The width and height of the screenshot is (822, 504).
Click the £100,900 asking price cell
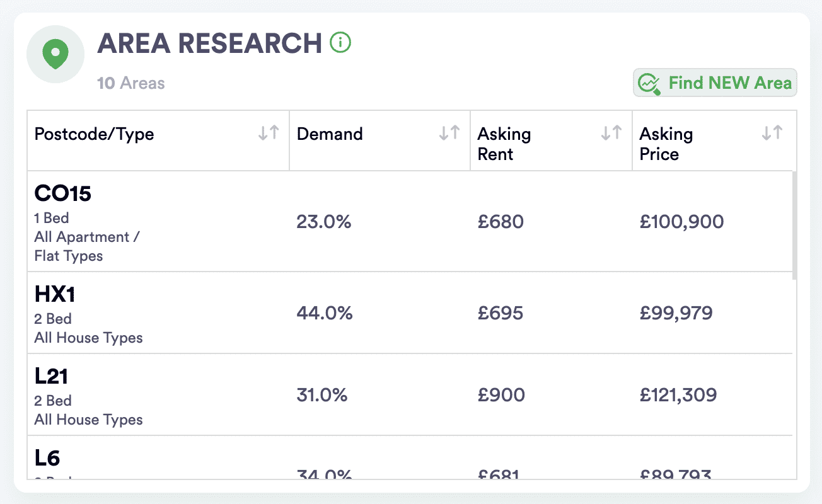pos(681,222)
